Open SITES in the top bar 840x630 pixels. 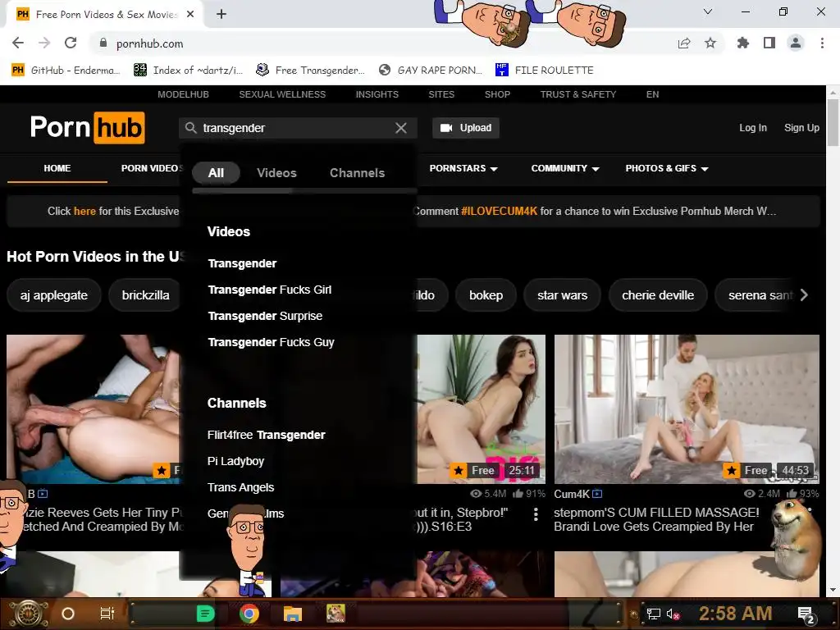click(x=441, y=94)
